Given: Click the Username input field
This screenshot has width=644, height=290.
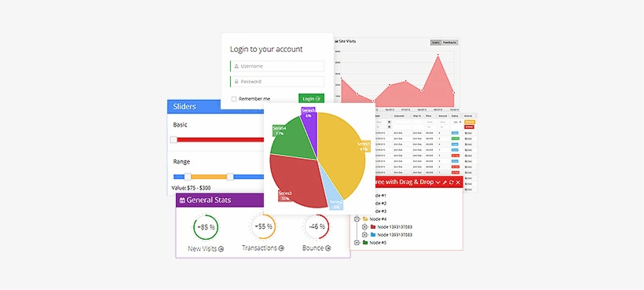Looking at the screenshot, I should point(277,66).
